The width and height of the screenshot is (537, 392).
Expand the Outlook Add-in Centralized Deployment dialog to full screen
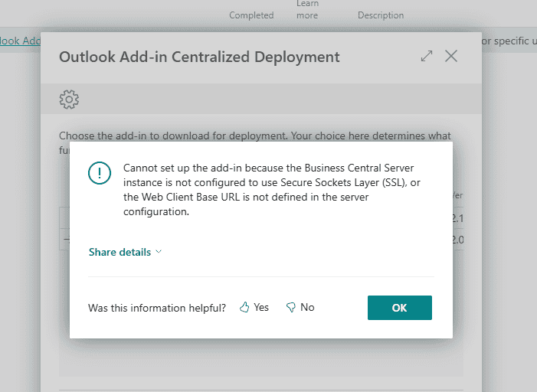[x=427, y=56]
